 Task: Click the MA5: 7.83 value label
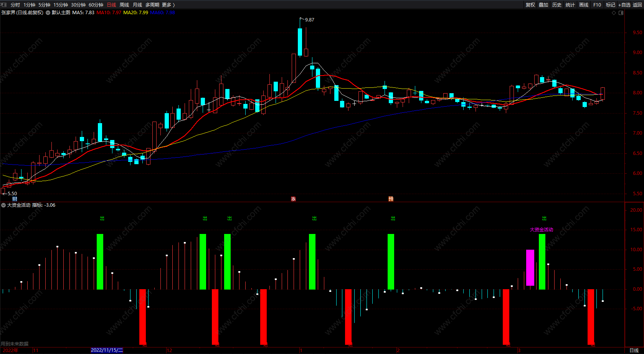click(x=83, y=13)
